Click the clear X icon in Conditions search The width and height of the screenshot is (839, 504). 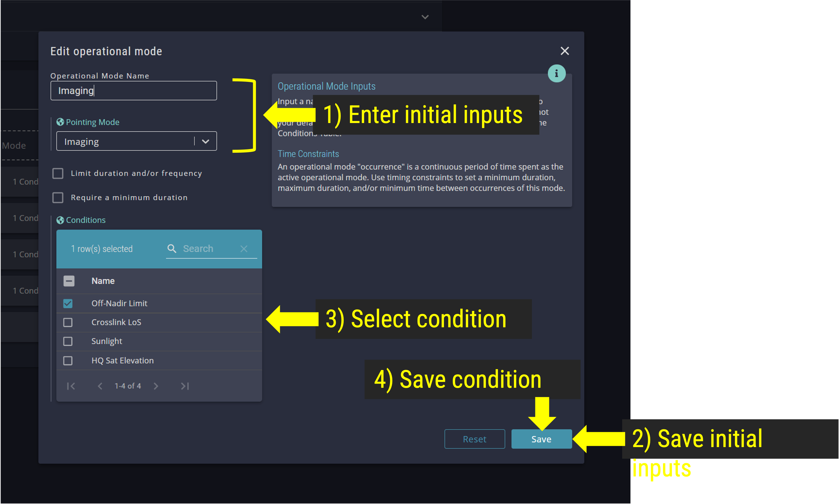(x=245, y=248)
